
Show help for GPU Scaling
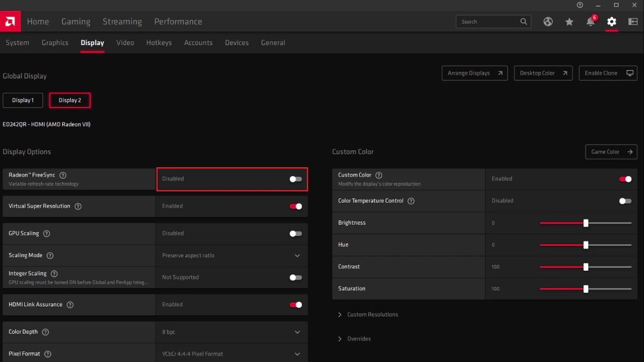(47, 234)
